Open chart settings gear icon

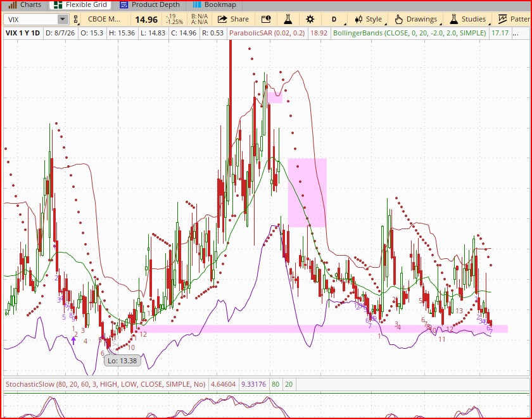[x=310, y=20]
